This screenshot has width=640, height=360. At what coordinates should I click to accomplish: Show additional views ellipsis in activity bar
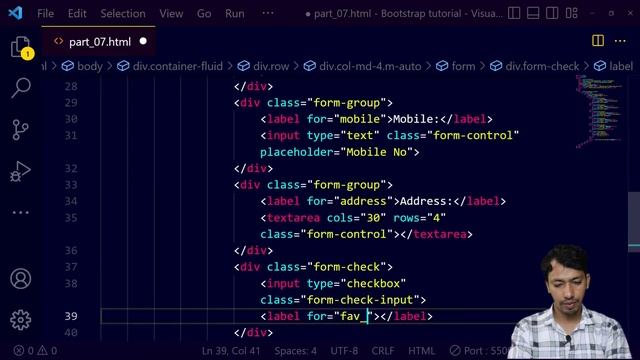pyautogui.click(x=20, y=213)
